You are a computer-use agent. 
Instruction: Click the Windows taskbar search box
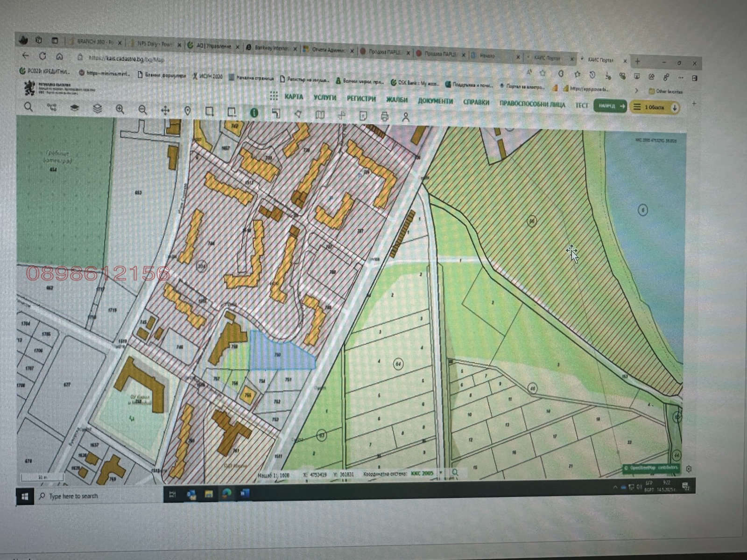(93, 496)
